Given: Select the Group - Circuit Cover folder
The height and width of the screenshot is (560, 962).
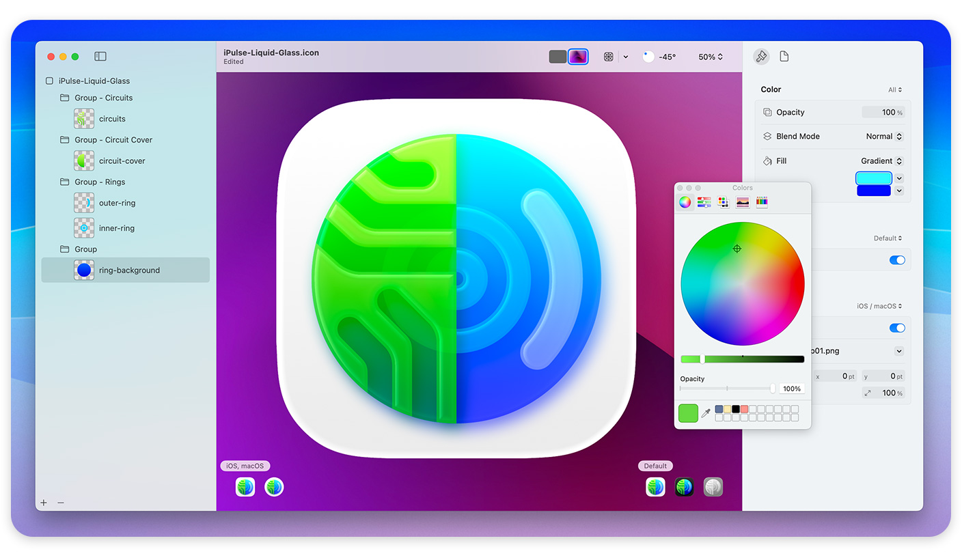Looking at the screenshot, I should [113, 140].
